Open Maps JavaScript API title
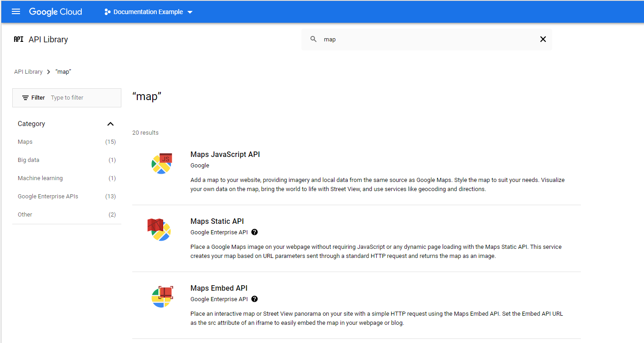644x343 pixels. (x=225, y=154)
